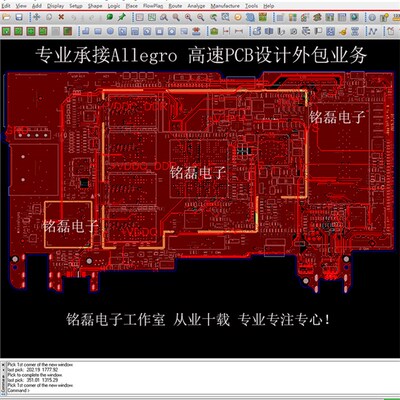Open the FlowPlan menu

tap(153, 6)
